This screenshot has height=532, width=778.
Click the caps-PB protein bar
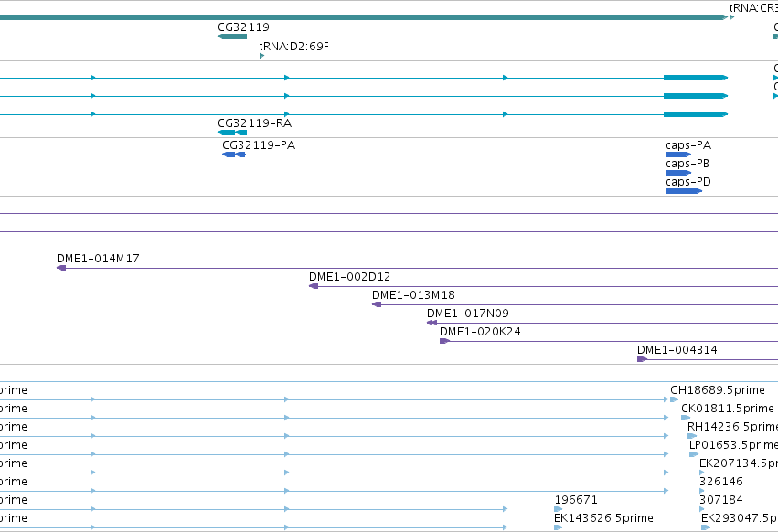[x=678, y=173]
